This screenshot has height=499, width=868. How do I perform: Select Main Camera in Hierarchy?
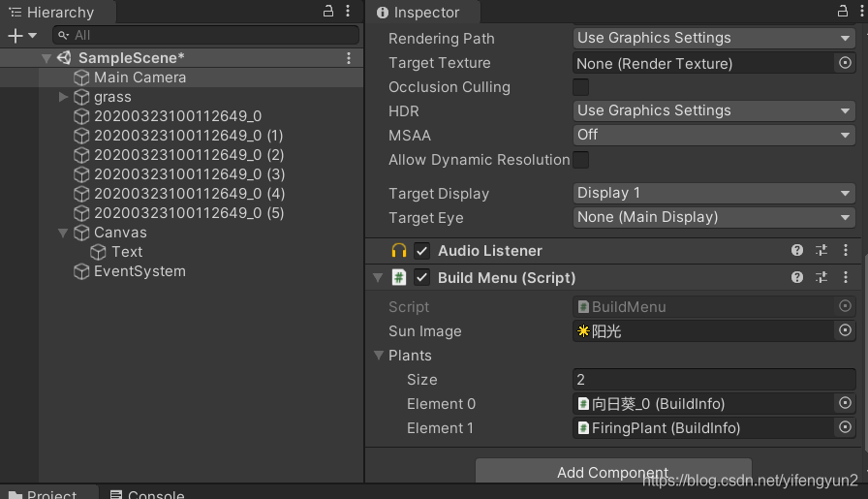click(139, 78)
